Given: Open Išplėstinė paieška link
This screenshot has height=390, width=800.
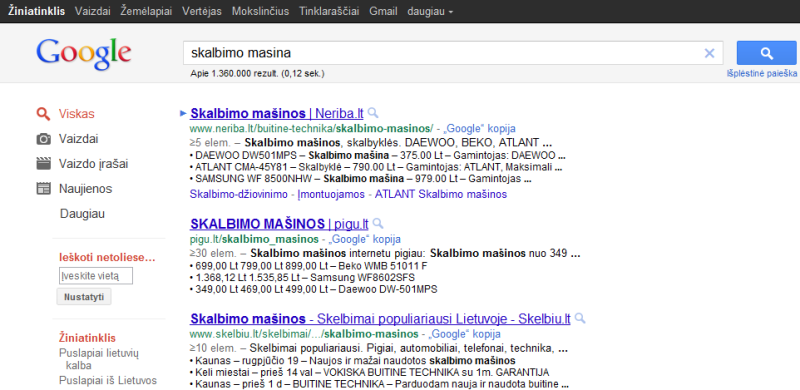Looking at the screenshot, I should [762, 74].
